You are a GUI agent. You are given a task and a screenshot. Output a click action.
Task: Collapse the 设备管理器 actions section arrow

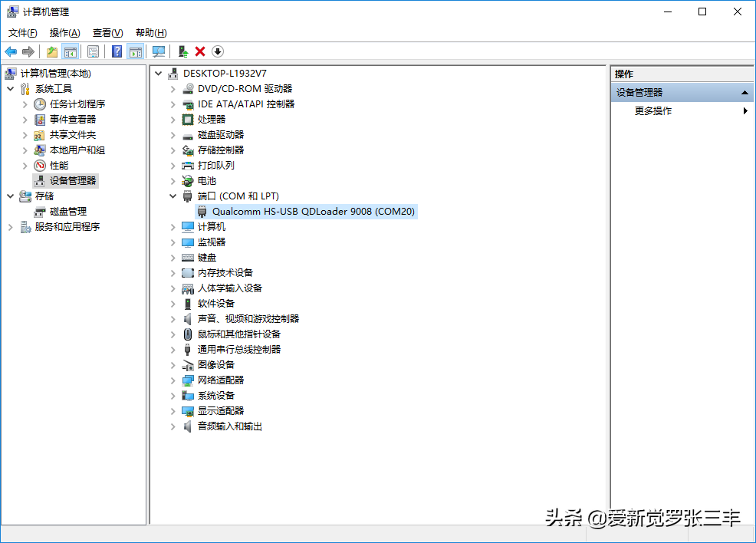(x=744, y=93)
